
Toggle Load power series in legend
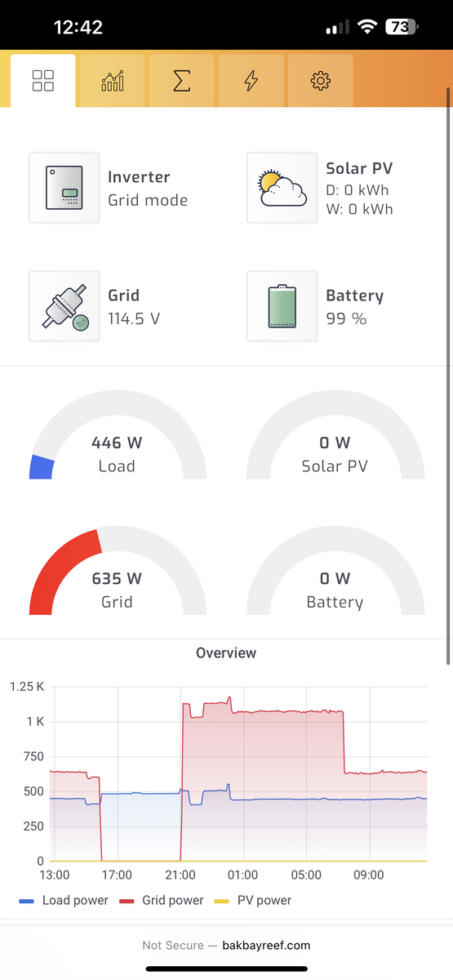pyautogui.click(x=64, y=900)
